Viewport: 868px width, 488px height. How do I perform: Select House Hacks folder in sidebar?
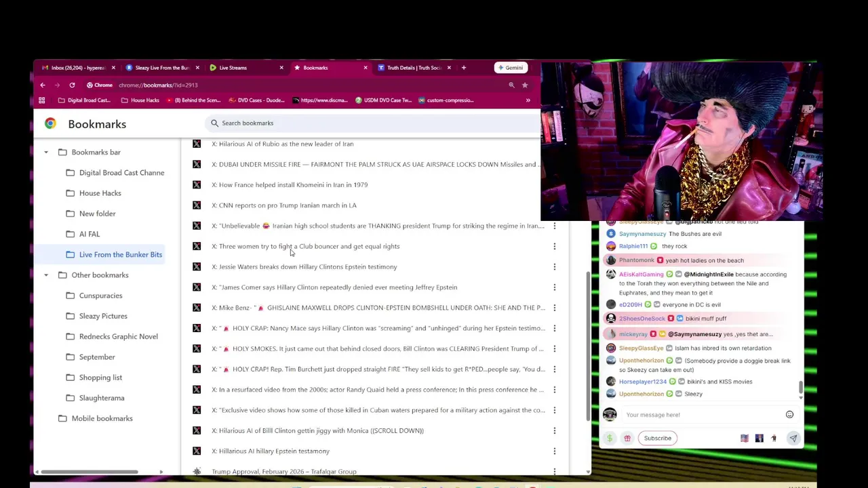(x=94, y=193)
